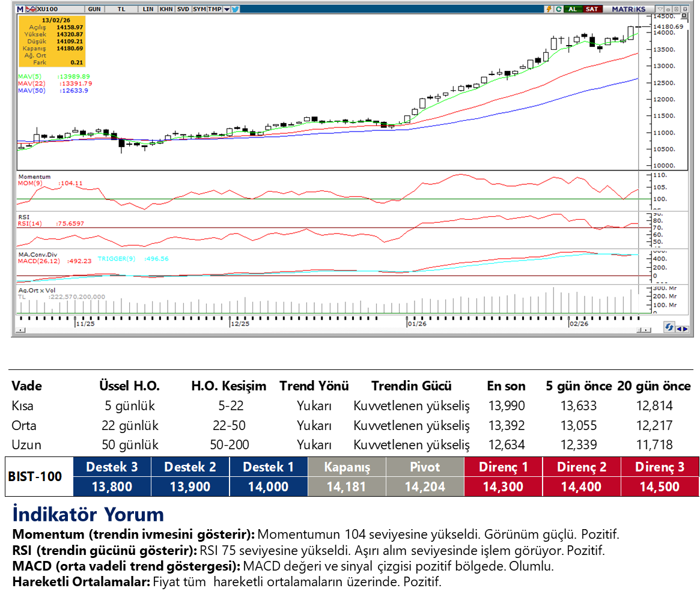This screenshot has height=597, width=700.
Task: Click the green C refresh icon
Action: pyautogui.click(x=559, y=9)
